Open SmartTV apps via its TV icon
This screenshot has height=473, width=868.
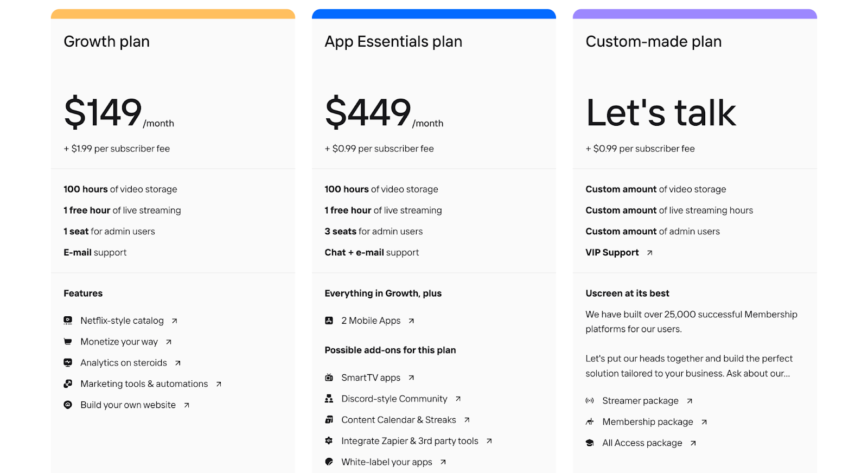[329, 378]
